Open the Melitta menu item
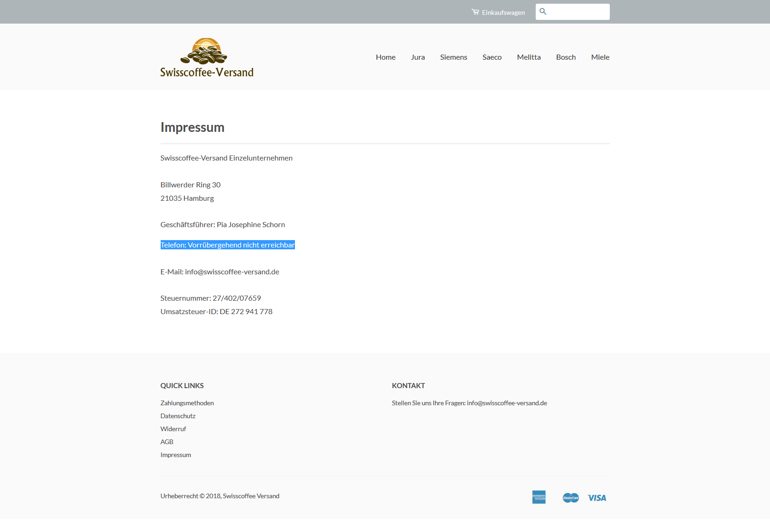The height and width of the screenshot is (532, 770). (529, 57)
